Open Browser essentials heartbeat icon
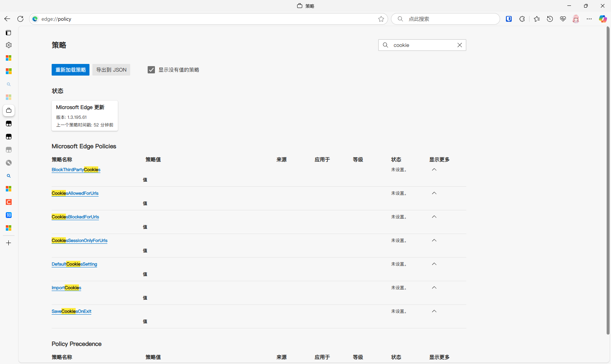 pos(563,19)
